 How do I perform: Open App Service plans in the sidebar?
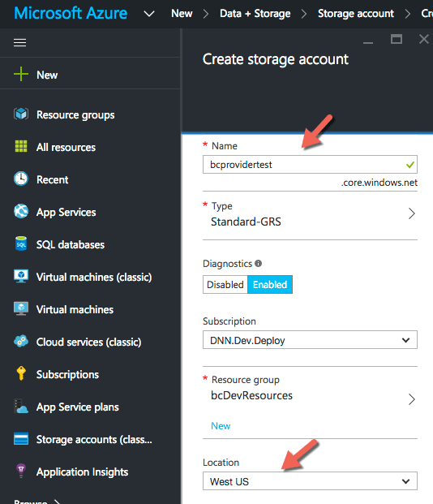pyautogui.click(x=77, y=407)
